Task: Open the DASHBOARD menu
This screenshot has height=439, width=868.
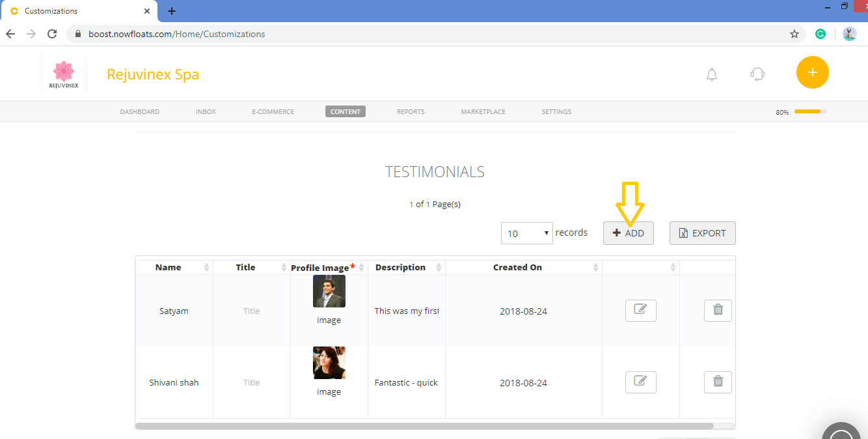Action: tap(140, 111)
